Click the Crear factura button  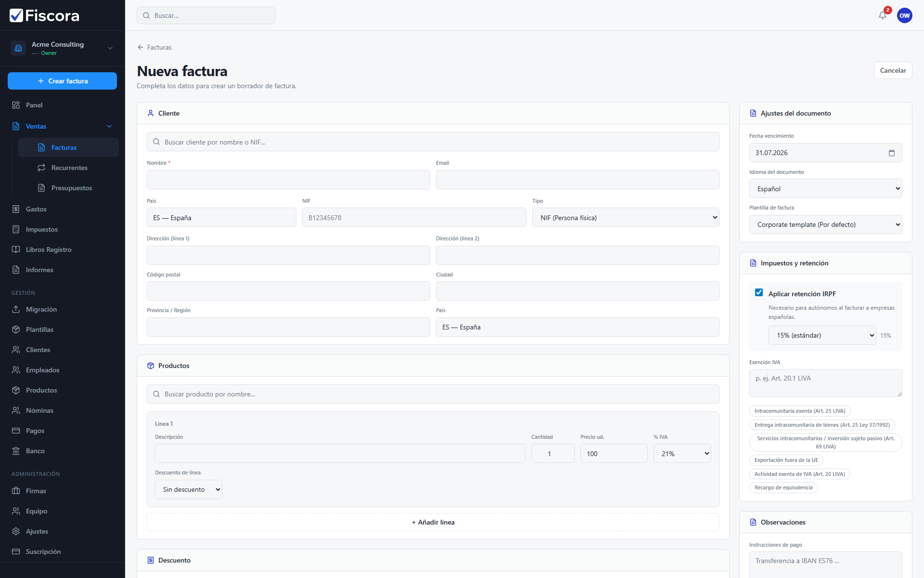coord(62,81)
